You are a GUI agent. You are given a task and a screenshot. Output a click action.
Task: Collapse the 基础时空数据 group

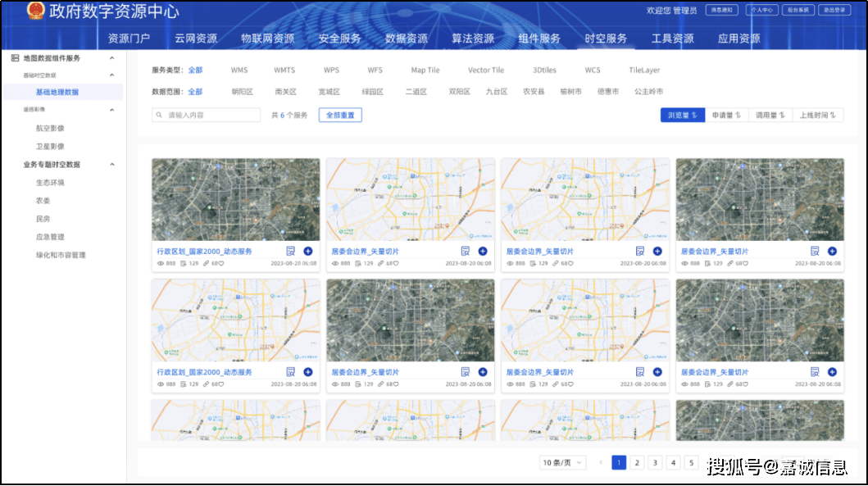pyautogui.click(x=111, y=75)
